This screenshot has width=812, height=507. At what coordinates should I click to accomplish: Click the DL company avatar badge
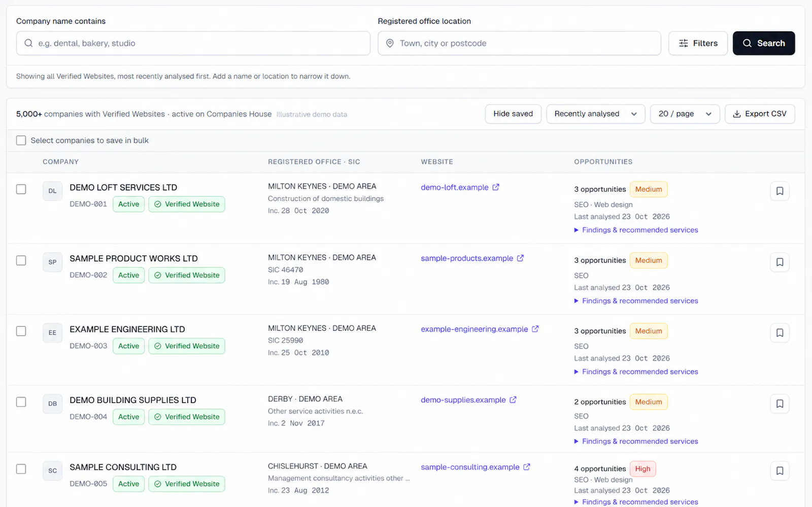pyautogui.click(x=52, y=191)
